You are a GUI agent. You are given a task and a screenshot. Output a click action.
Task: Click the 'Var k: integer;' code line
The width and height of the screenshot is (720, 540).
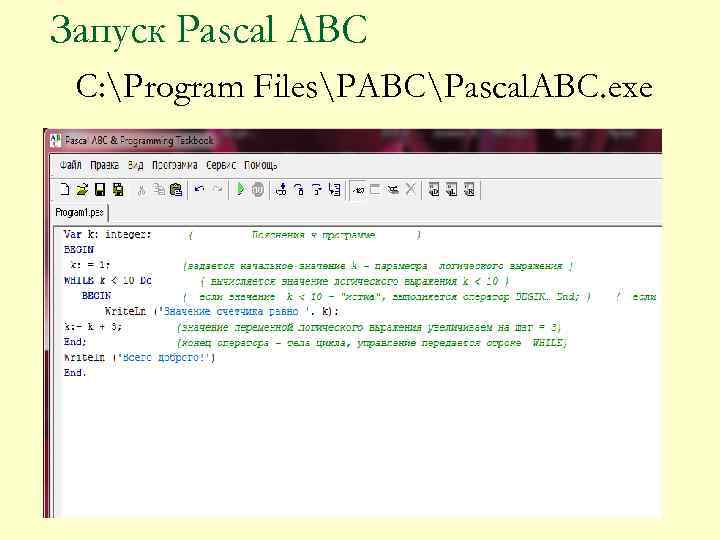point(107,235)
